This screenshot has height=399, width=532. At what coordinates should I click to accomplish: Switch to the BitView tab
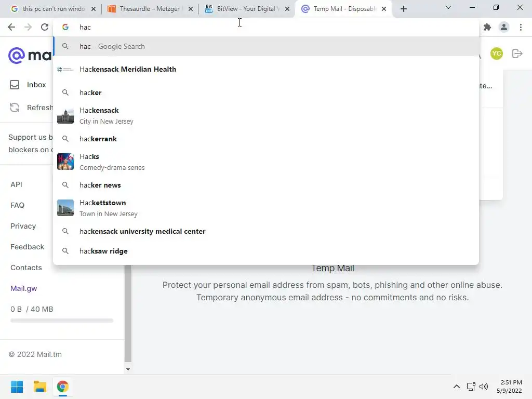click(x=246, y=9)
